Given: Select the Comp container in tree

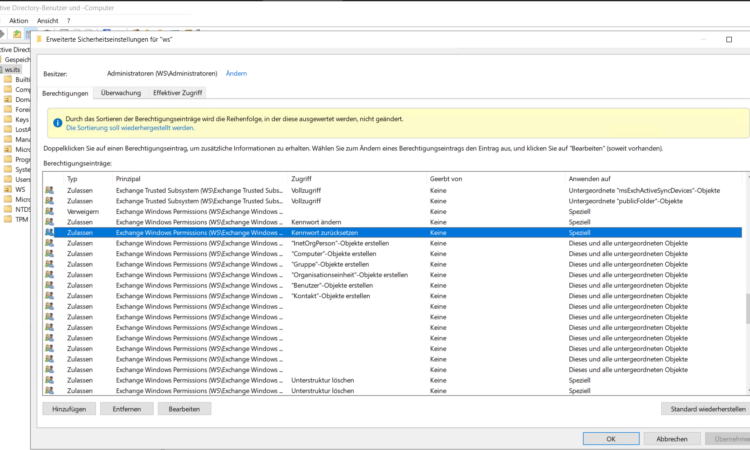Looking at the screenshot, I should point(22,89).
